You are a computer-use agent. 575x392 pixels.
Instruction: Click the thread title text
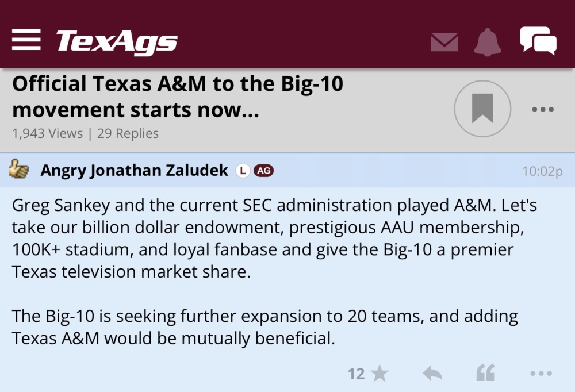[x=178, y=97]
